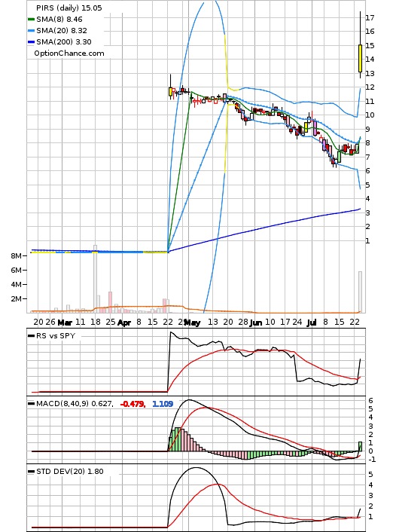Click the Jul label on date axis
The width and height of the screenshot is (396, 532).
311,323
